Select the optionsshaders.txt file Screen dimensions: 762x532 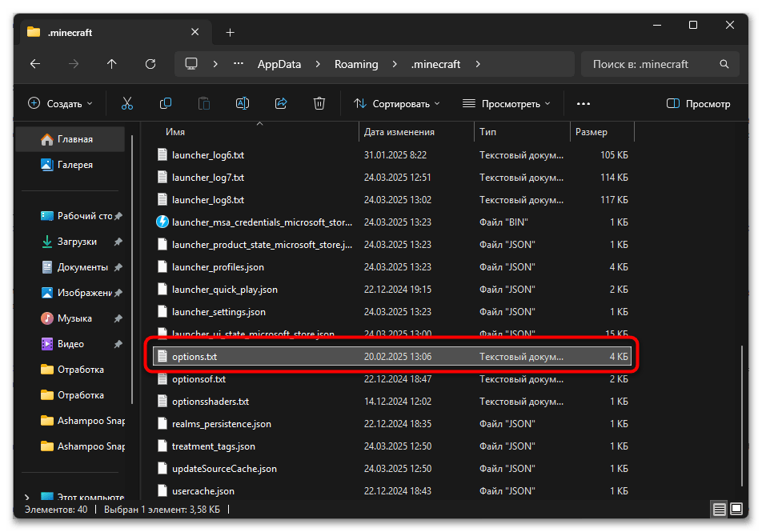[x=392, y=402]
